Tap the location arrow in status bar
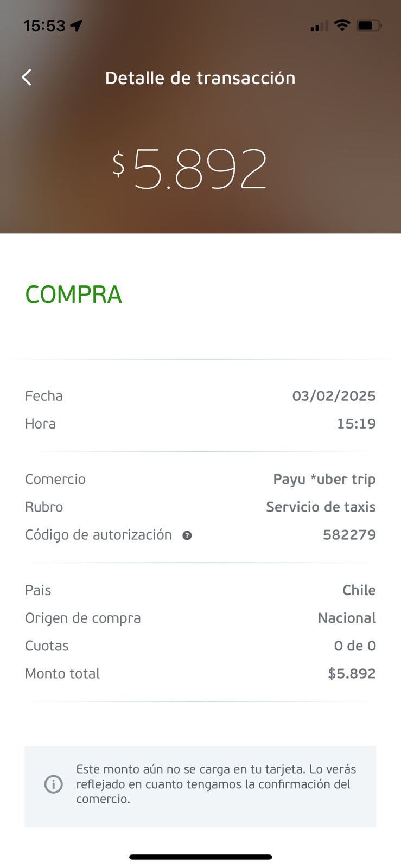Viewport: 401px width, 868px height. click(77, 25)
